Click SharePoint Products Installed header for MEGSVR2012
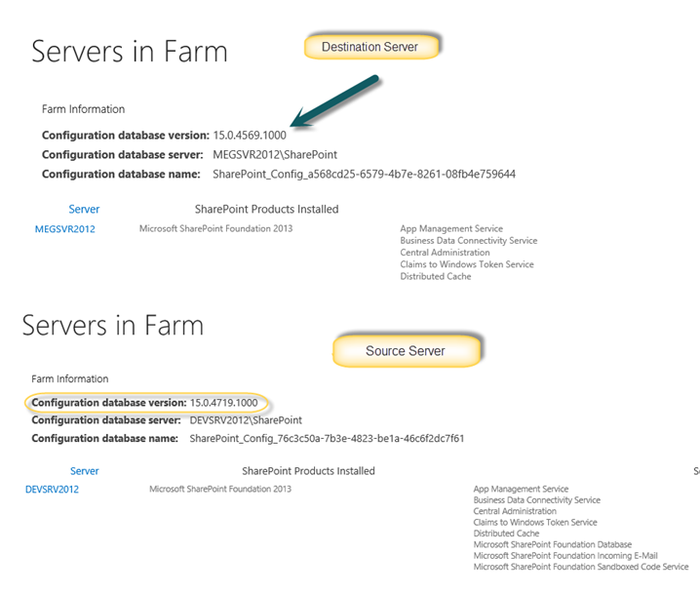The image size is (700, 594). tap(266, 209)
